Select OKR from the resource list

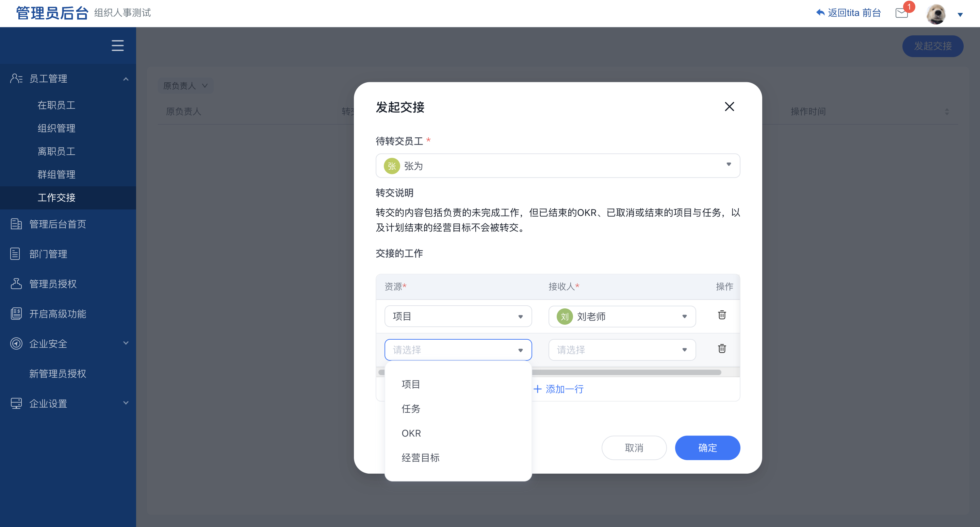pyautogui.click(x=411, y=433)
